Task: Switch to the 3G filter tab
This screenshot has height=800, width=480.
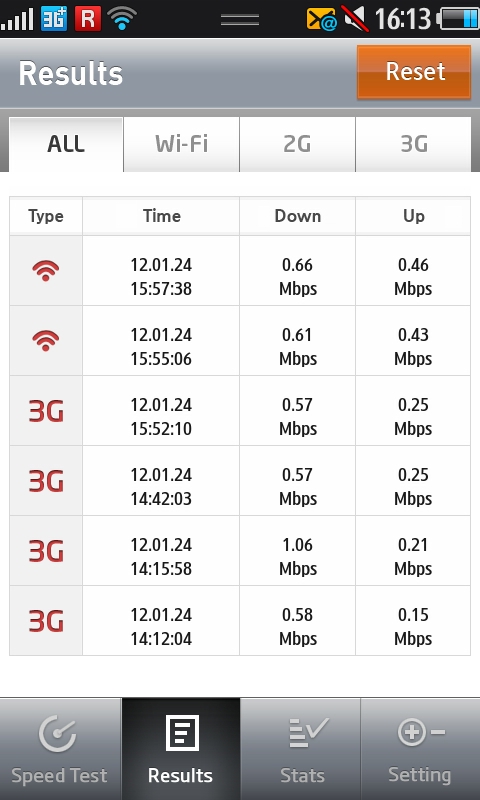Action: 413,144
